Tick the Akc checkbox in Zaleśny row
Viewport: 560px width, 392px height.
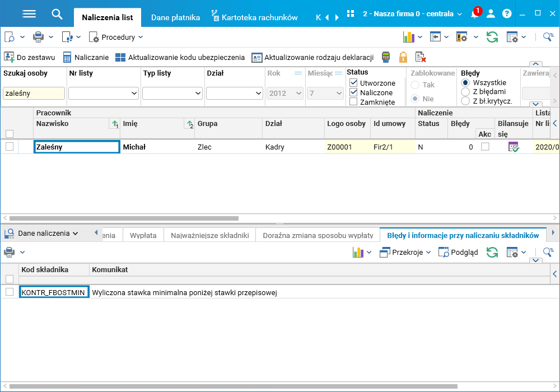[x=485, y=147]
